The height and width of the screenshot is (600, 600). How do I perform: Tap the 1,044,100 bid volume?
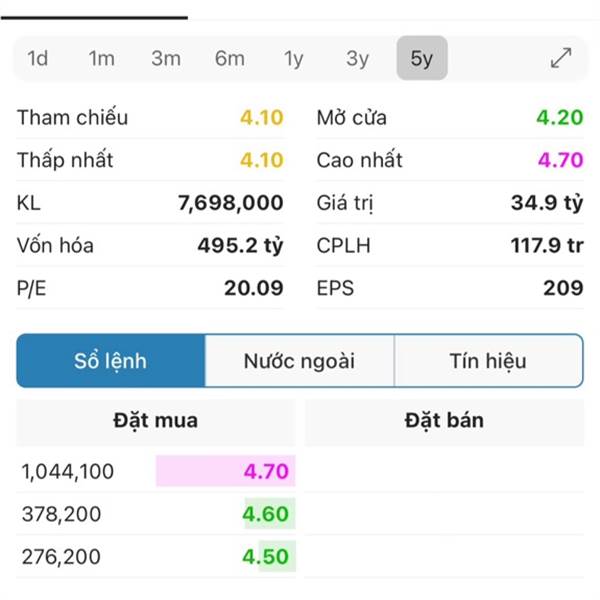pos(68,471)
